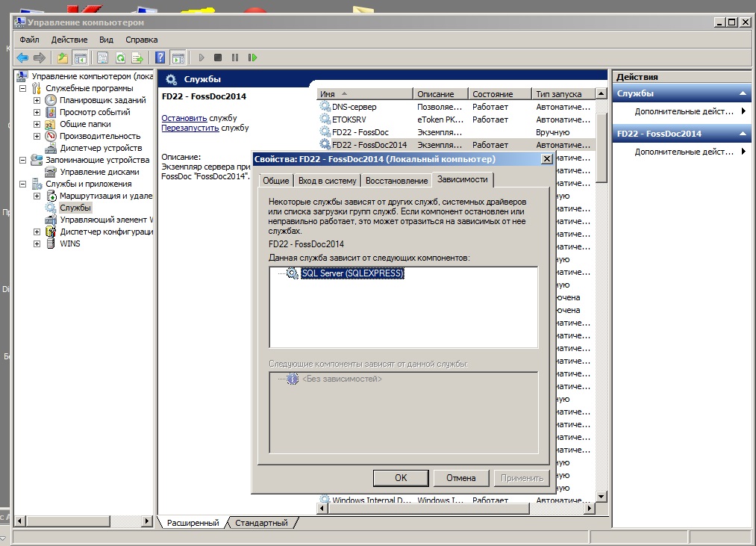Click the Stop service square icon
The image size is (756, 546).
pyautogui.click(x=218, y=58)
